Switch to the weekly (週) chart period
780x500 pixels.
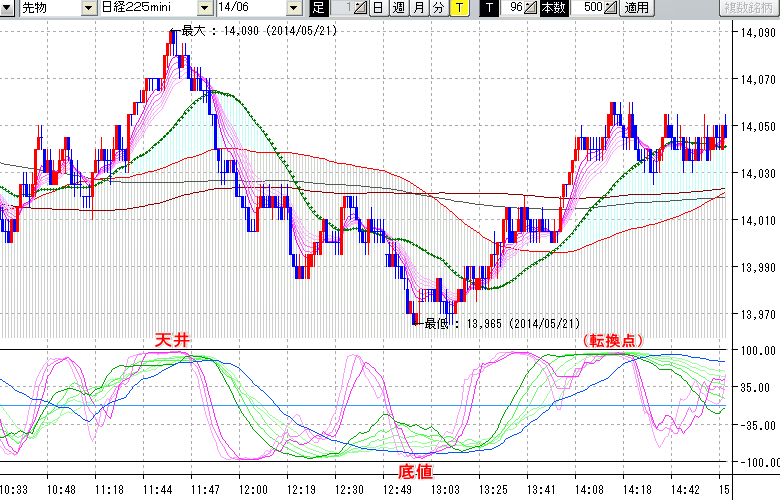coord(398,8)
